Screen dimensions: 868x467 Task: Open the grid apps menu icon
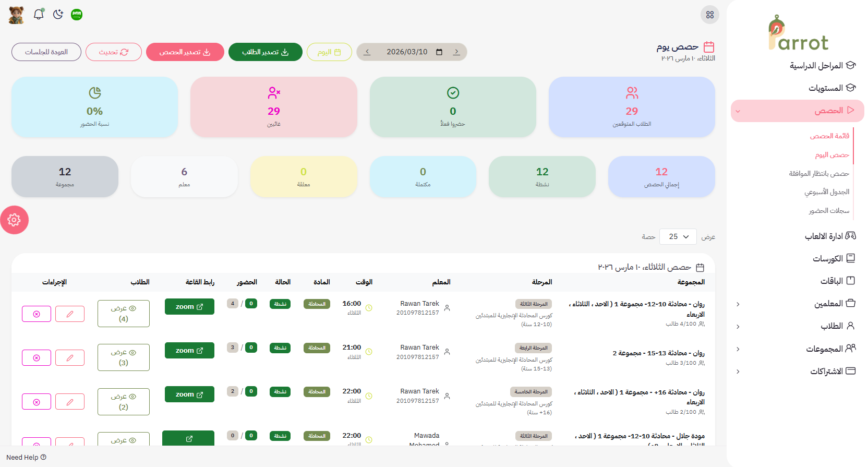click(709, 15)
